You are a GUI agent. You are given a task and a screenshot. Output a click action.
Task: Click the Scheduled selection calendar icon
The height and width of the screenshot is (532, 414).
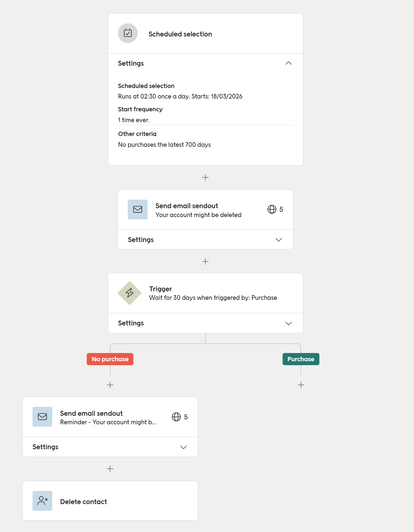(x=128, y=33)
